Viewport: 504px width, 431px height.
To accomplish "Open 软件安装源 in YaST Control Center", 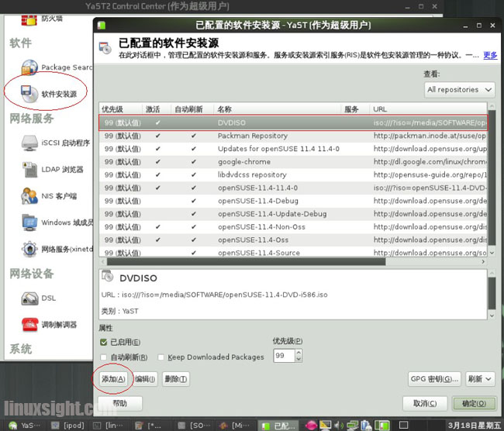I will [49, 94].
